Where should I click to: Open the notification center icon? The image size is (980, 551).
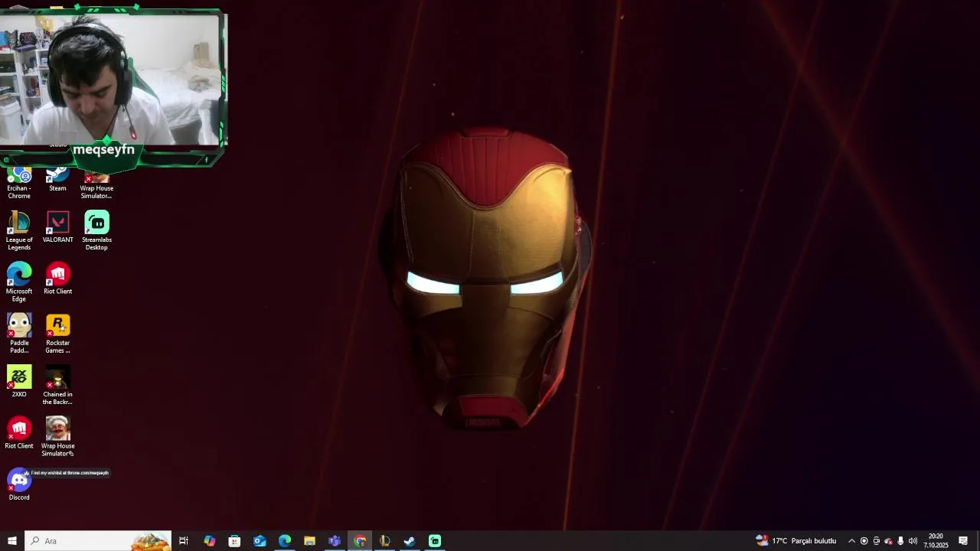point(963,541)
